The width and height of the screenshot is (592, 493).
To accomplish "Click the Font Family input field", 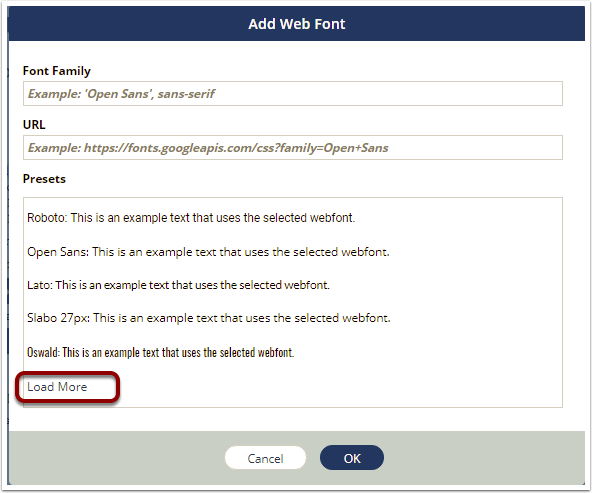I will pyautogui.click(x=293, y=94).
